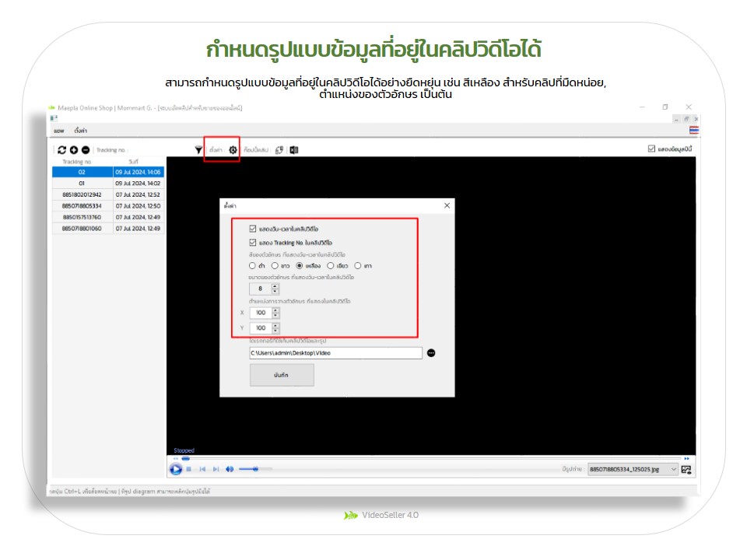Increase font size with the up arrow
This screenshot has height=560, width=747.
[275, 285]
